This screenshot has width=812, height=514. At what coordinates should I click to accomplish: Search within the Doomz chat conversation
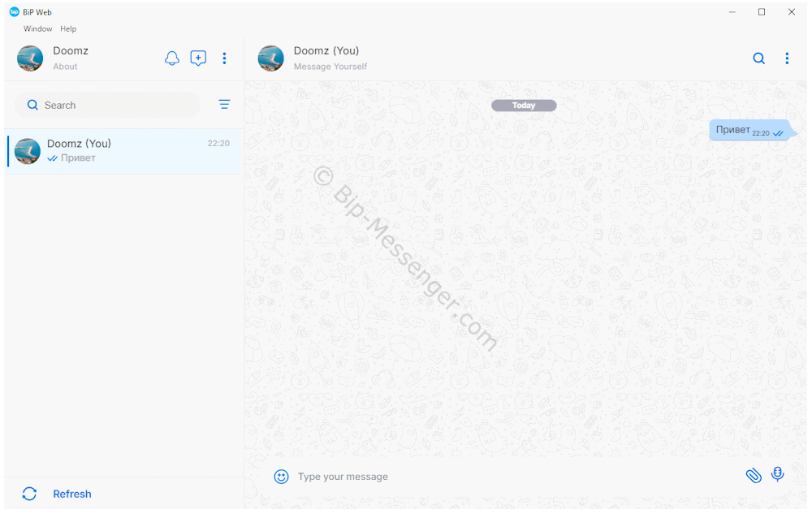pyautogui.click(x=758, y=58)
